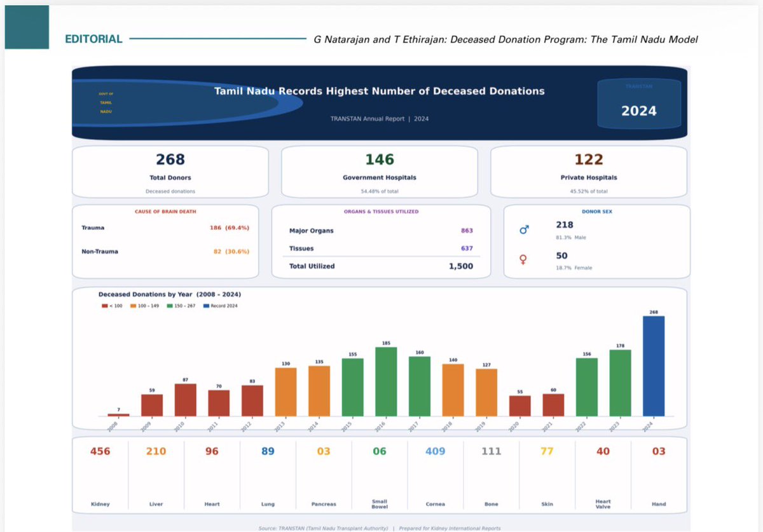Click 'DONOR SEX' heading

click(597, 212)
